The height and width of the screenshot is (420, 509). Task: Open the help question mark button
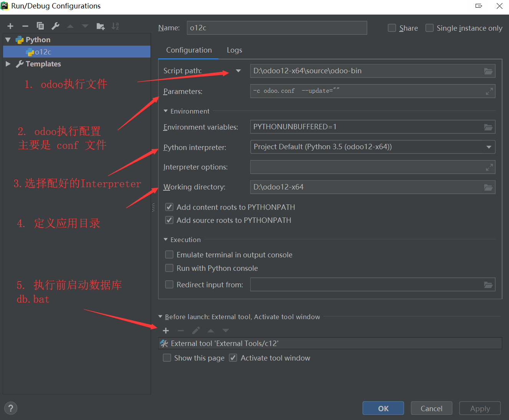click(x=11, y=408)
